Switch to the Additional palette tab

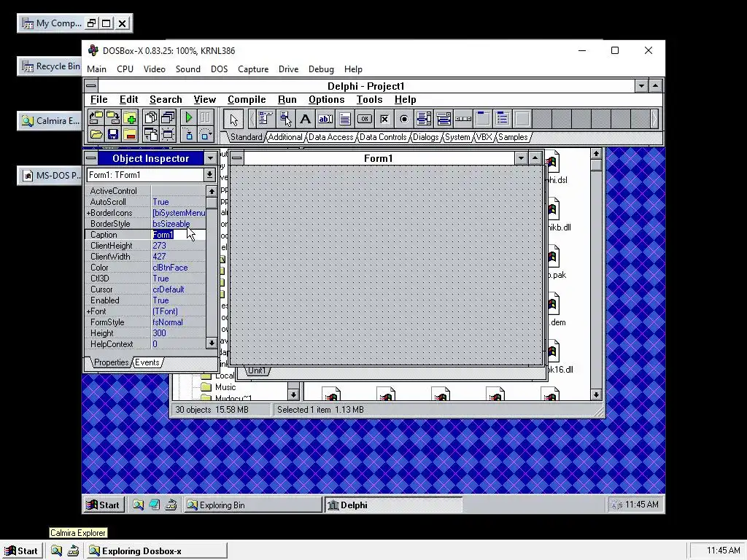[285, 137]
